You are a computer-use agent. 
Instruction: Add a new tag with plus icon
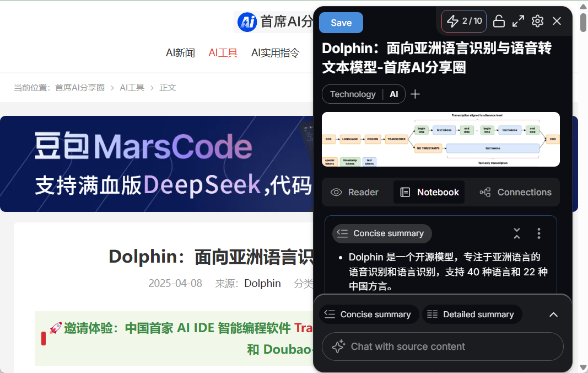point(415,94)
